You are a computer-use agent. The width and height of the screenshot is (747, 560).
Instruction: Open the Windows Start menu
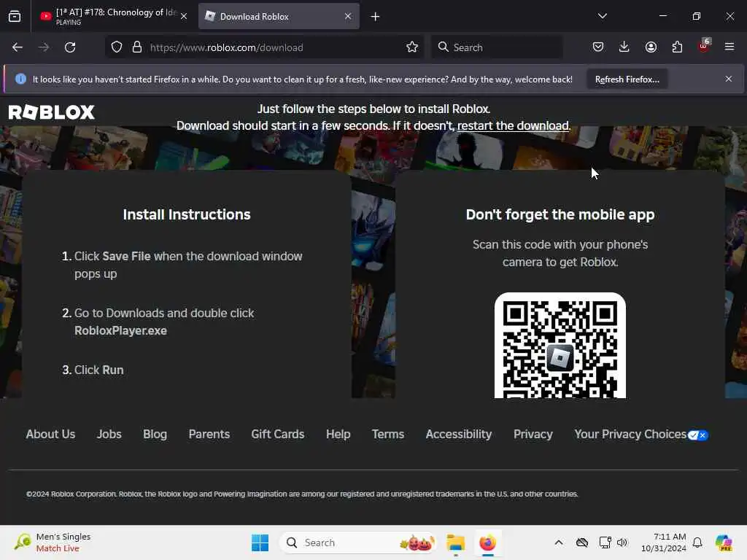point(260,542)
